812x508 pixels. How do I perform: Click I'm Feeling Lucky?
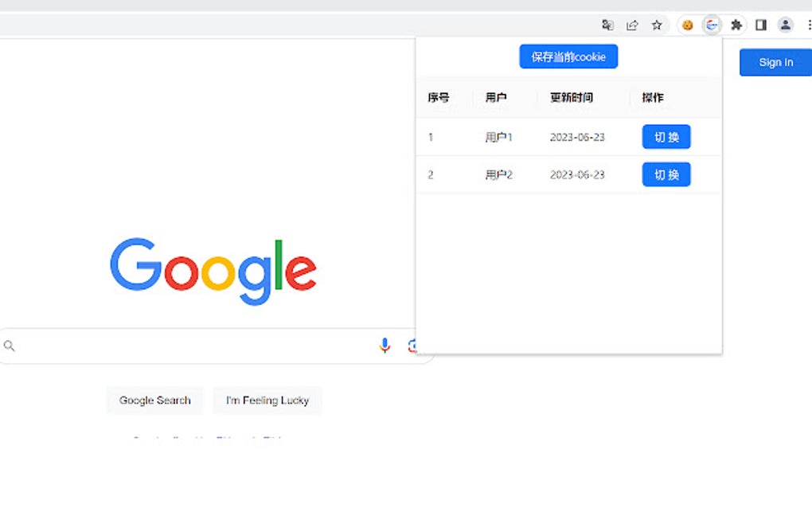click(x=267, y=401)
